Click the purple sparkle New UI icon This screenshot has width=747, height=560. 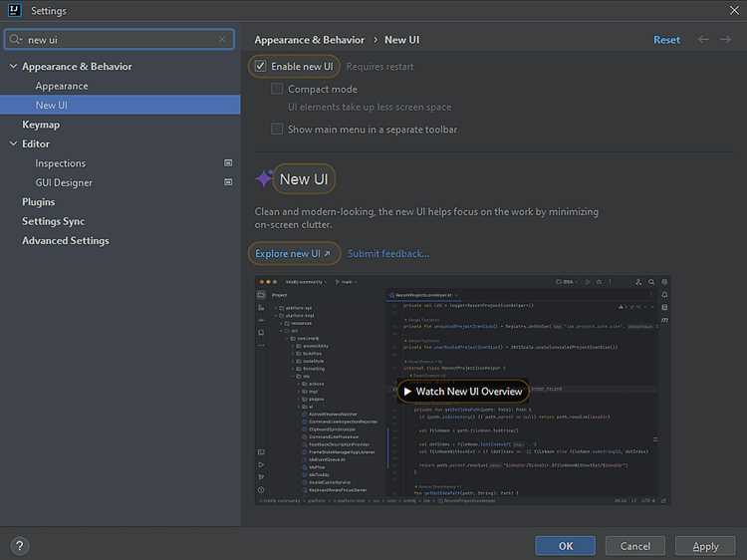tap(264, 178)
